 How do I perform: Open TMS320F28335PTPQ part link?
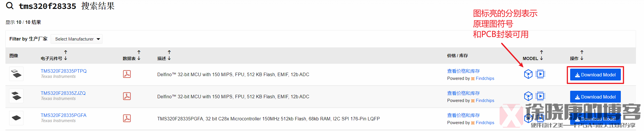click(x=64, y=71)
